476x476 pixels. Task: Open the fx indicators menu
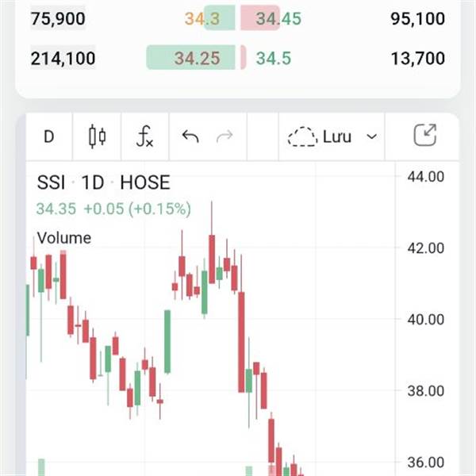(144, 136)
